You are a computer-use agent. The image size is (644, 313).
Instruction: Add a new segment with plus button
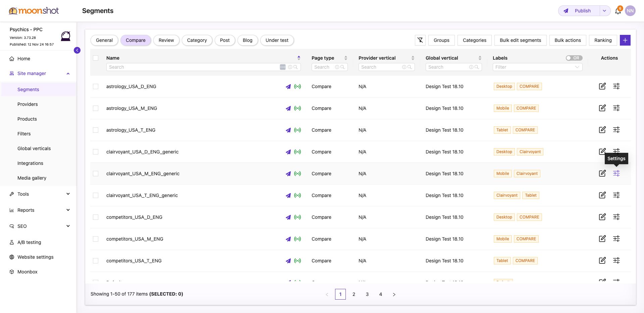point(625,40)
